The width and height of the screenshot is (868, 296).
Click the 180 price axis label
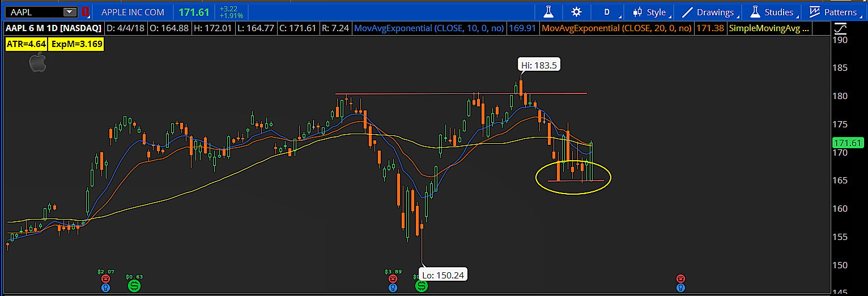pos(840,96)
